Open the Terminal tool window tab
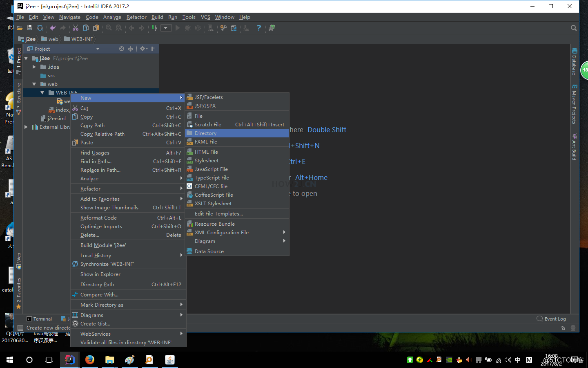 click(x=39, y=319)
